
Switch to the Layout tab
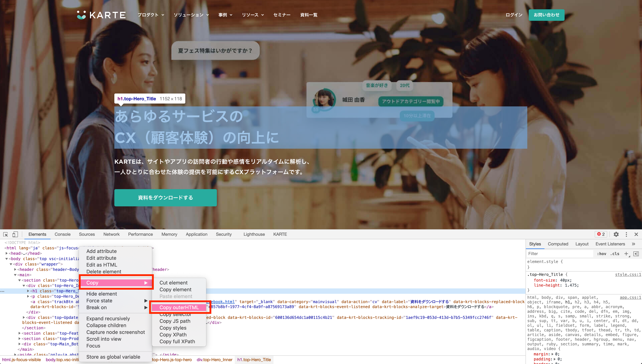tap(582, 244)
